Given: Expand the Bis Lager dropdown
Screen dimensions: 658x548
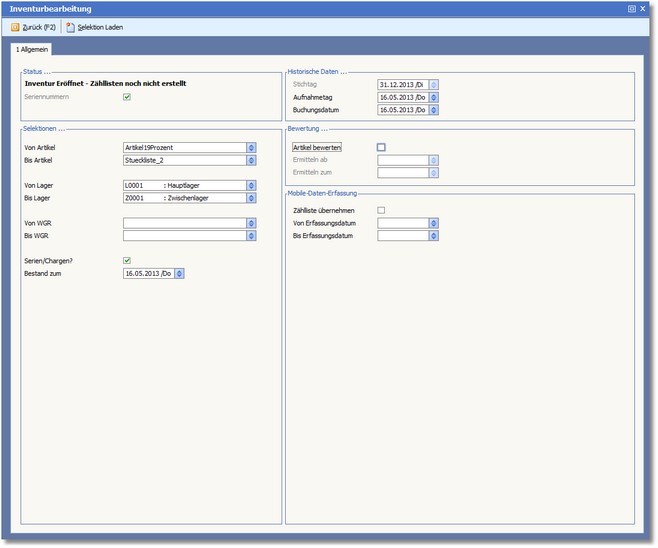Looking at the screenshot, I should click(x=250, y=198).
